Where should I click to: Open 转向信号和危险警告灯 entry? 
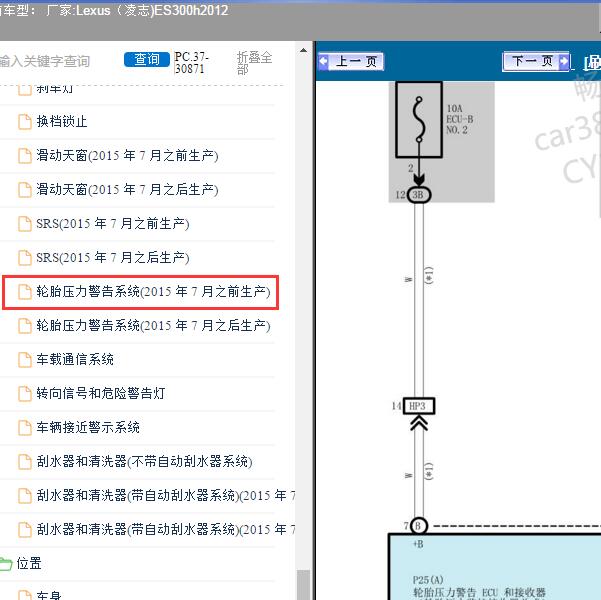(101, 393)
